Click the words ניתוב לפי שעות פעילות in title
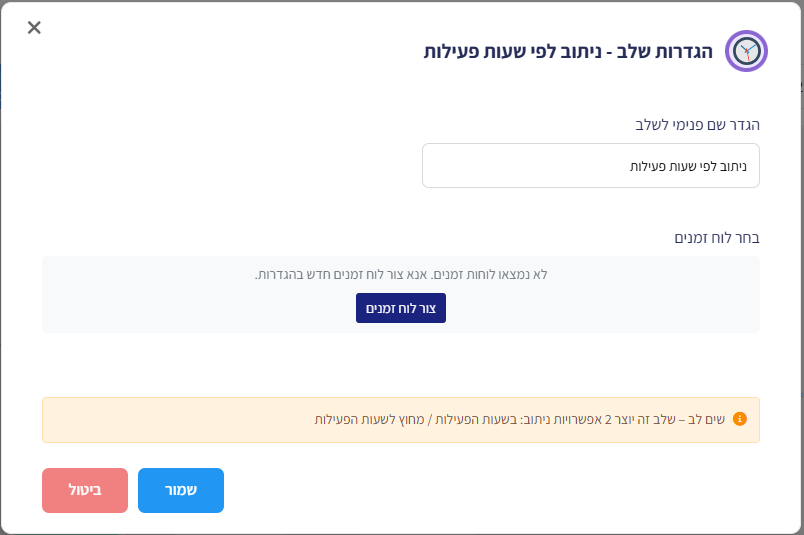 512,52
